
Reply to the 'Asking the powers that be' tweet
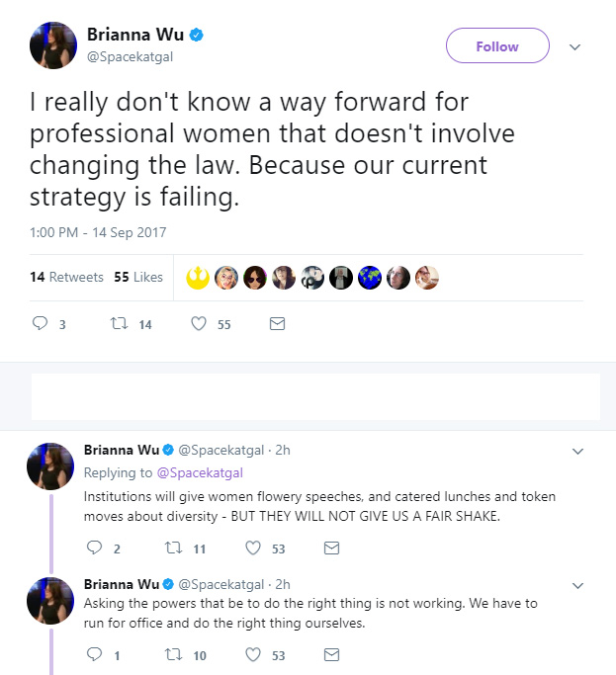[x=94, y=654]
